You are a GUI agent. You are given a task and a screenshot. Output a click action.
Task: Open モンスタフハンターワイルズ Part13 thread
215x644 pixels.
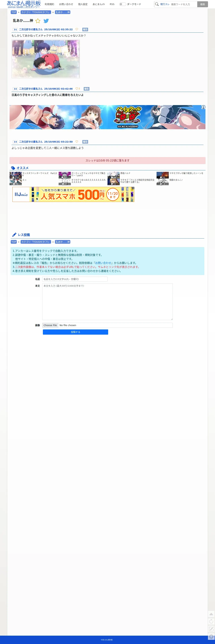tap(40, 174)
